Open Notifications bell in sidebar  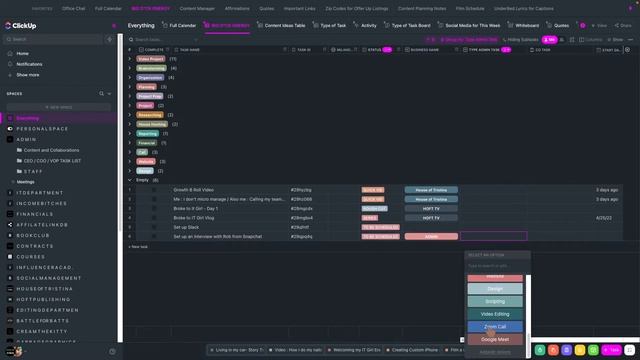pyautogui.click(x=10, y=64)
